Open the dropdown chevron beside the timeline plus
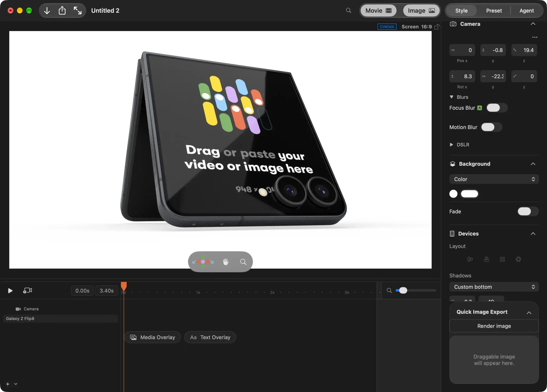Image resolution: width=547 pixels, height=392 pixels. click(16, 384)
